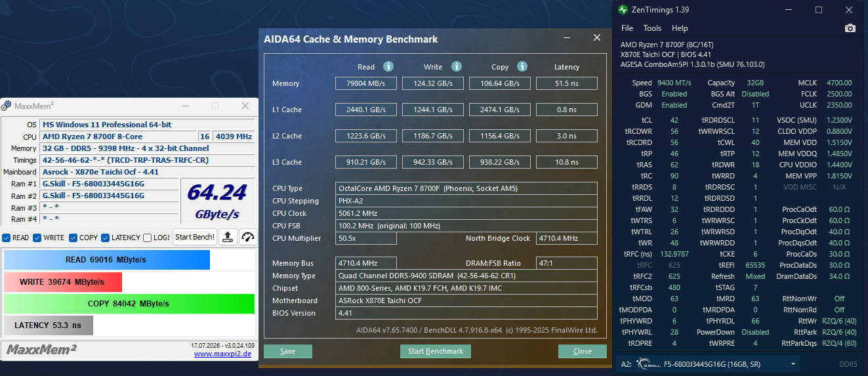Click the LATENCY 53.3 ns result bar
Screen dimensions: 868x376
pos(49,325)
